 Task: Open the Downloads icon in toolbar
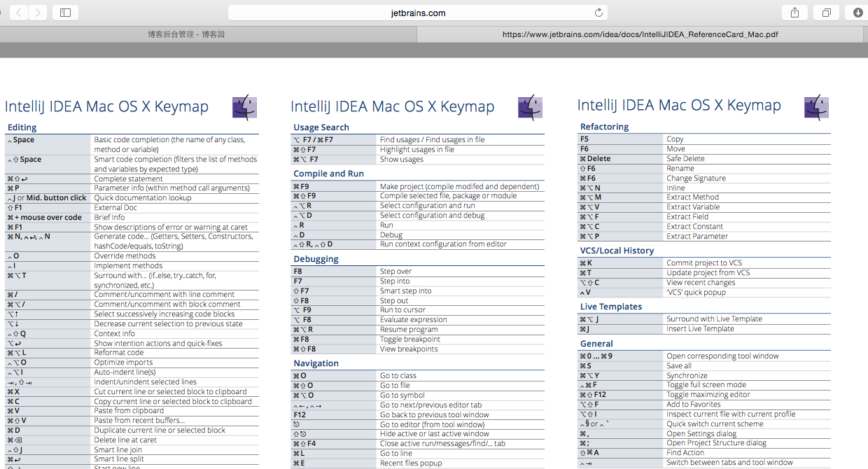857,12
